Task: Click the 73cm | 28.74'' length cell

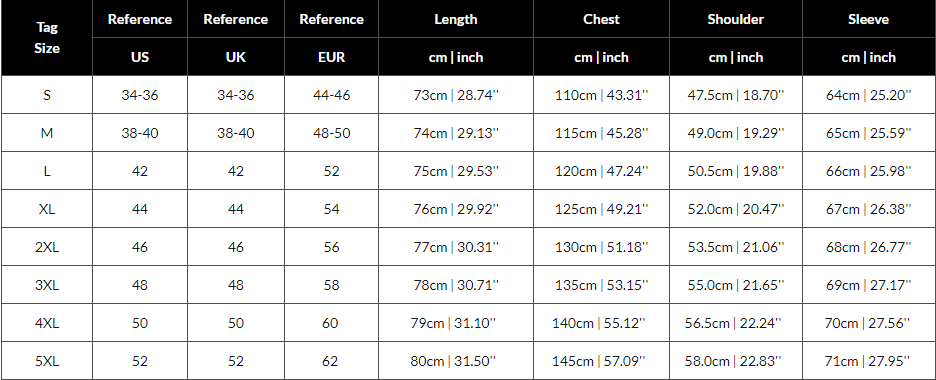Action: (455, 95)
